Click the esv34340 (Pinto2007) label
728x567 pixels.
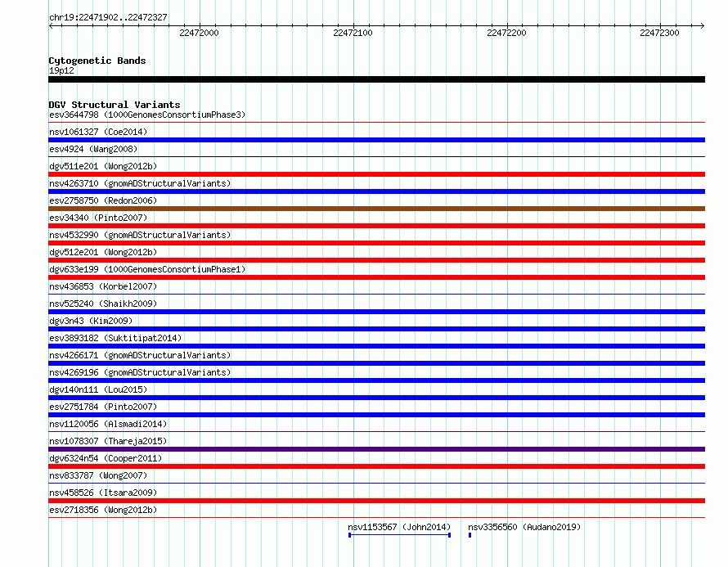tap(98, 218)
